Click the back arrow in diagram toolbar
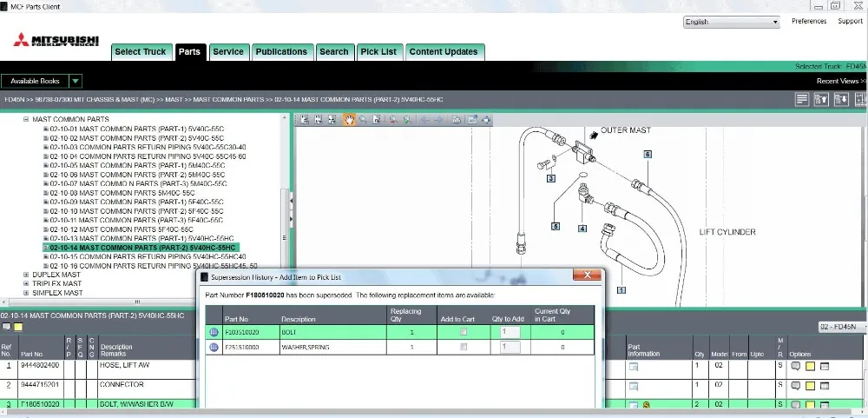 (x=424, y=119)
